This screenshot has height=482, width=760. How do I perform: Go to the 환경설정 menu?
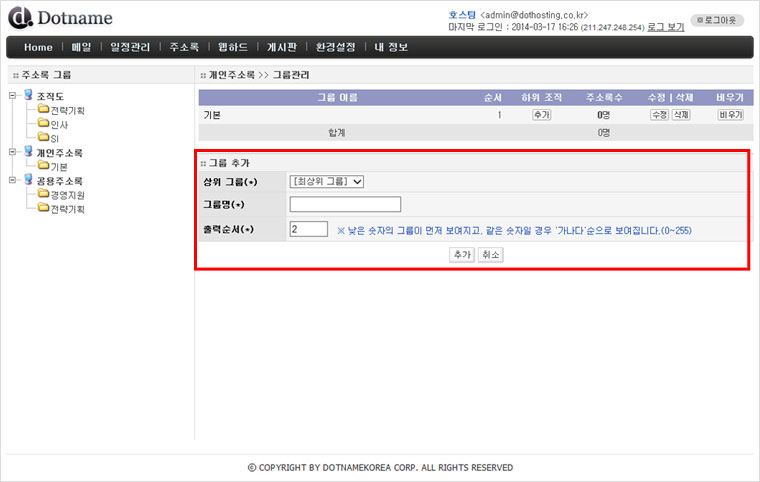coord(335,47)
